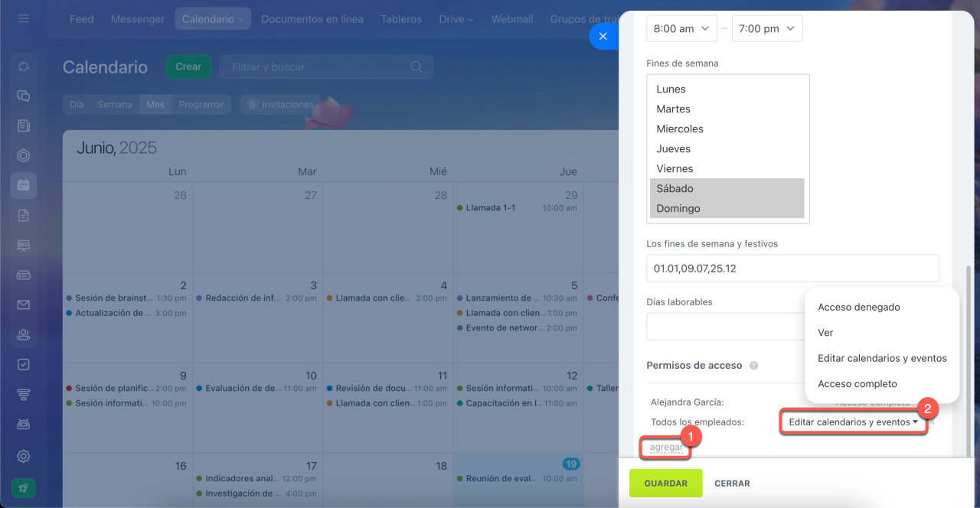Select Jueves in Fines de semana list
980x508 pixels.
(x=727, y=148)
